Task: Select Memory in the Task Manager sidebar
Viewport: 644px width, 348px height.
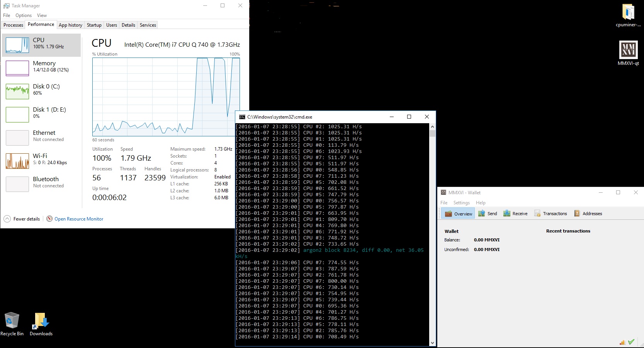Action: point(42,68)
